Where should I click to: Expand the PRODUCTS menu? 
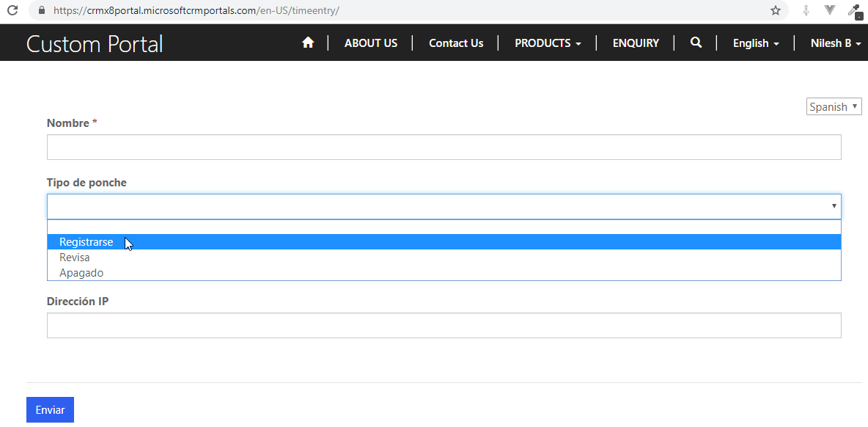click(x=548, y=43)
